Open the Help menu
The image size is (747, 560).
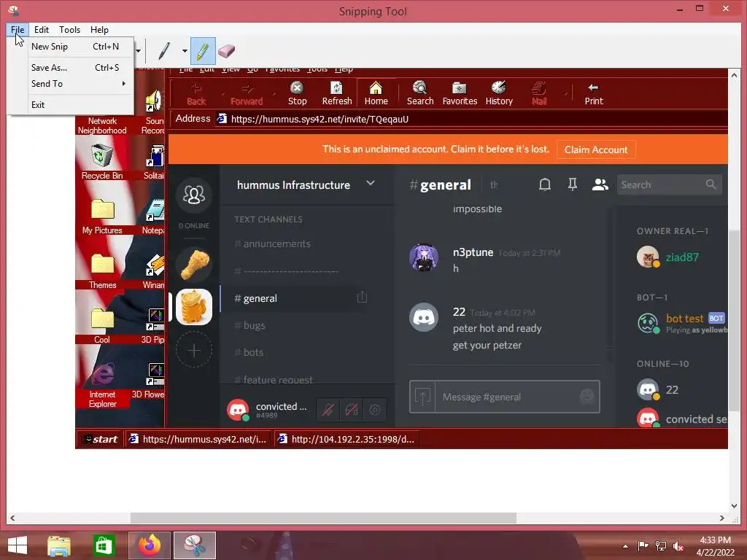click(x=99, y=29)
